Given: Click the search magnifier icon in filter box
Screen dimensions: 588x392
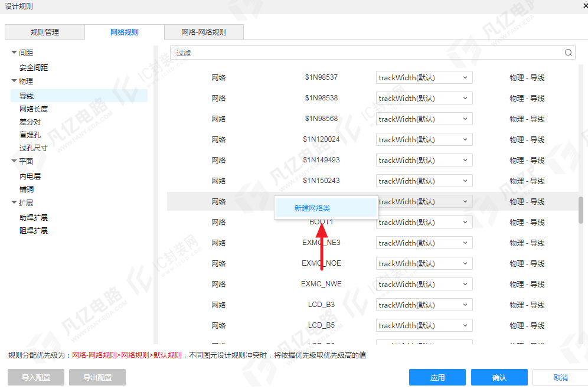Looking at the screenshot, I should (x=568, y=53).
